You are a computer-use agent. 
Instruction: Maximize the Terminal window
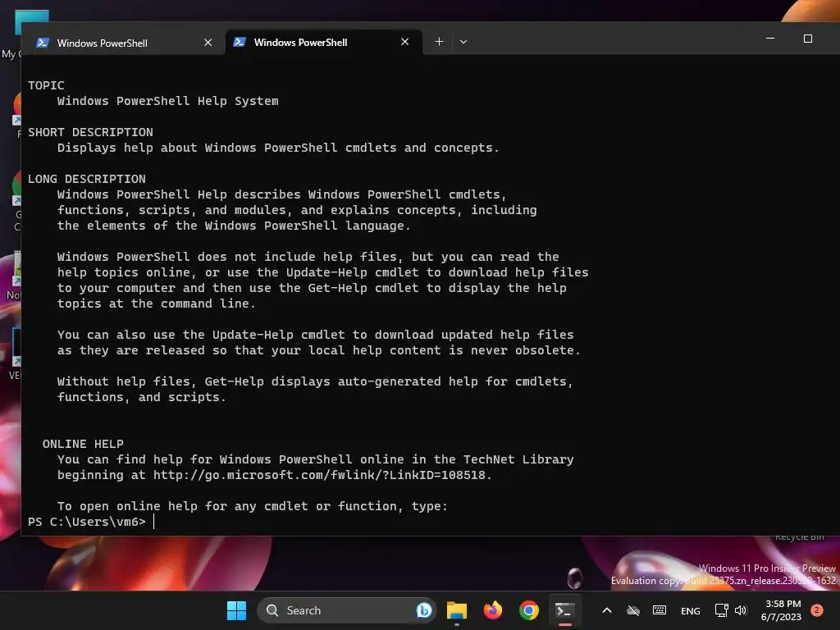[x=808, y=39]
